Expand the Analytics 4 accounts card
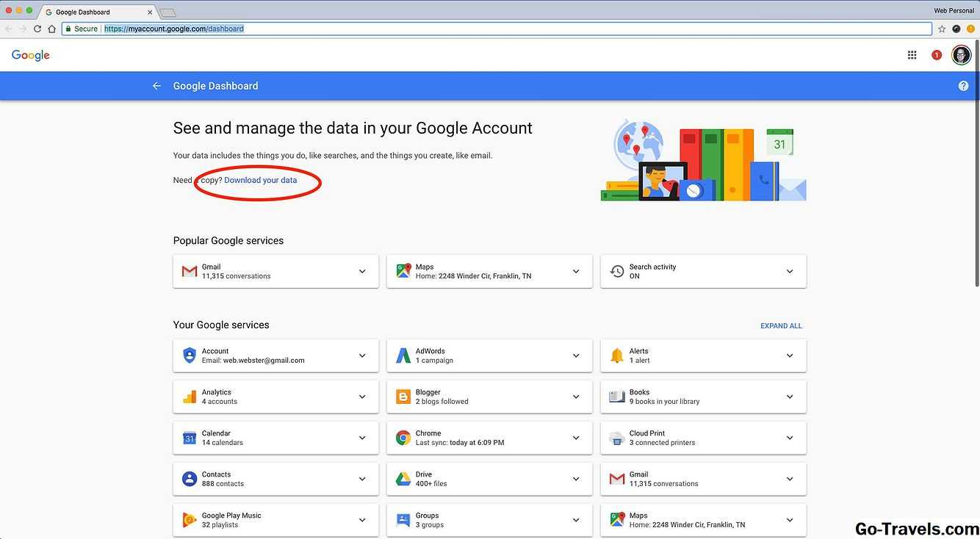 click(x=362, y=397)
